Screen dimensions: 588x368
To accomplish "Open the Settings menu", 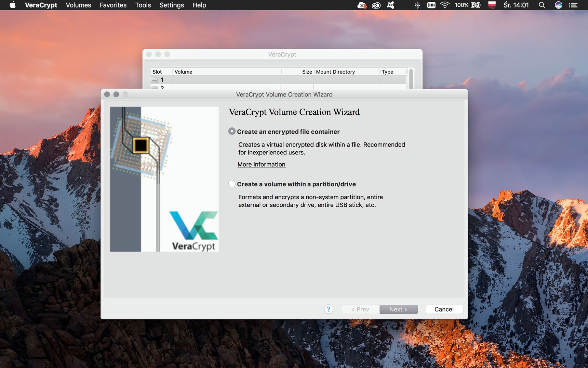I will pyautogui.click(x=172, y=5).
